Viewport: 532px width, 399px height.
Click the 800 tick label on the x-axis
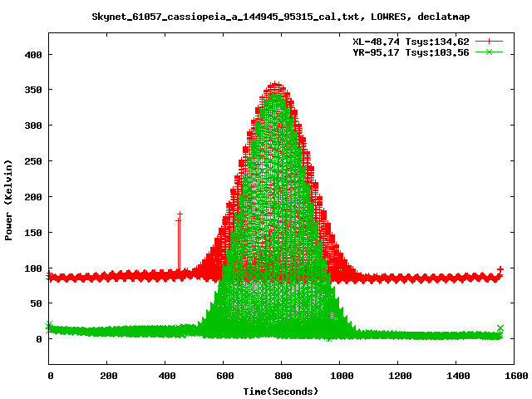pyautogui.click(x=281, y=377)
